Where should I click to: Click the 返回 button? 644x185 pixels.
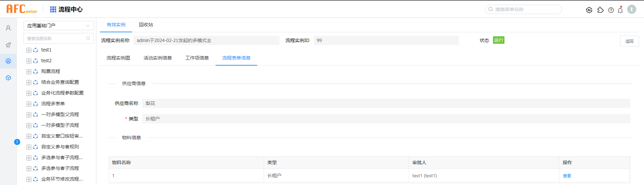(x=629, y=41)
